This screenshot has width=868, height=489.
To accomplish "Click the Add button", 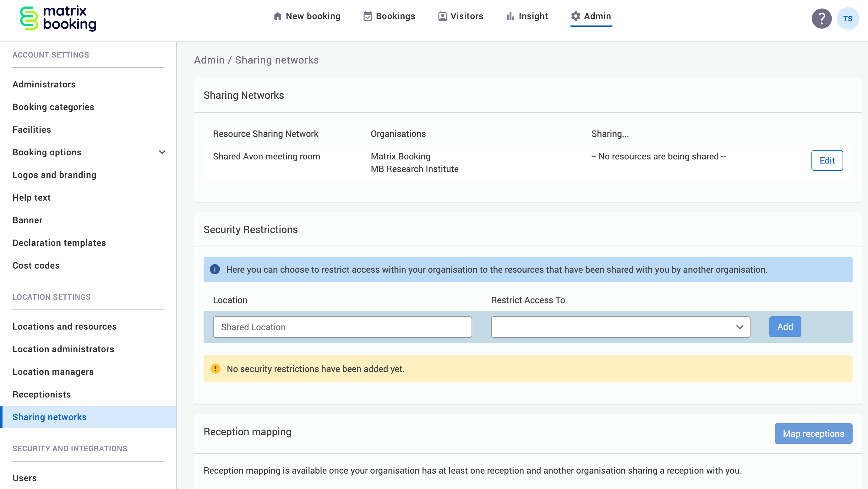I will (785, 327).
